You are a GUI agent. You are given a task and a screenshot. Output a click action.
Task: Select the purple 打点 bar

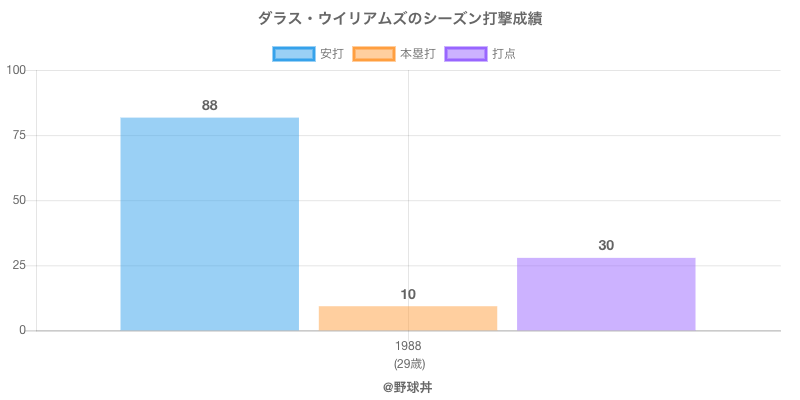[x=606, y=294]
